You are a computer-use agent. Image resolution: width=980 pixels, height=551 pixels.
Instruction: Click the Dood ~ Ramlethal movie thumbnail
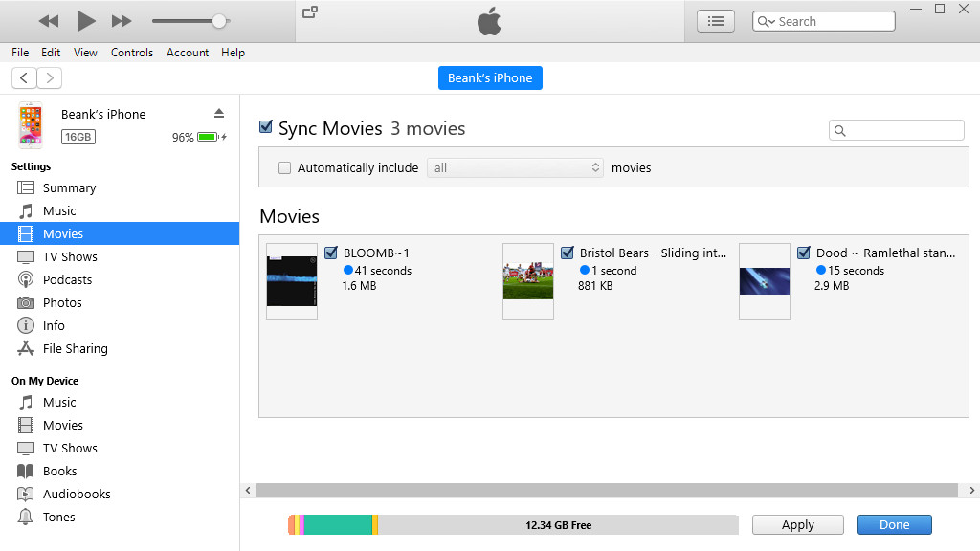[765, 281]
